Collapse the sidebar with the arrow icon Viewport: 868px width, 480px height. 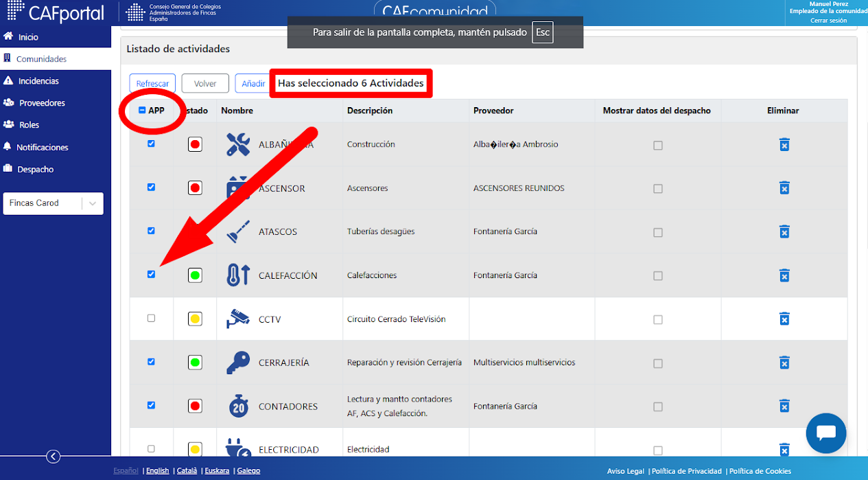pyautogui.click(x=54, y=457)
